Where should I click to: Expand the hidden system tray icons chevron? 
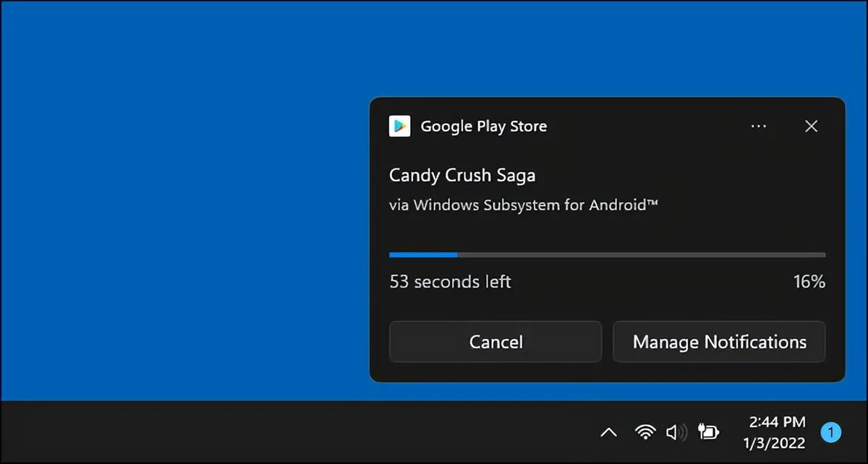click(608, 433)
